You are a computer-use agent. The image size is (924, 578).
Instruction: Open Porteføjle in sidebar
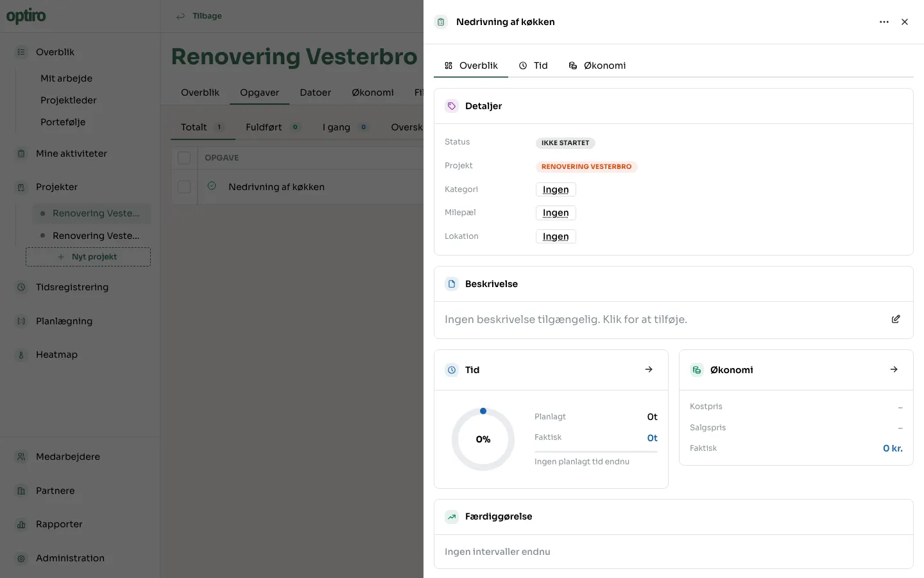point(63,122)
